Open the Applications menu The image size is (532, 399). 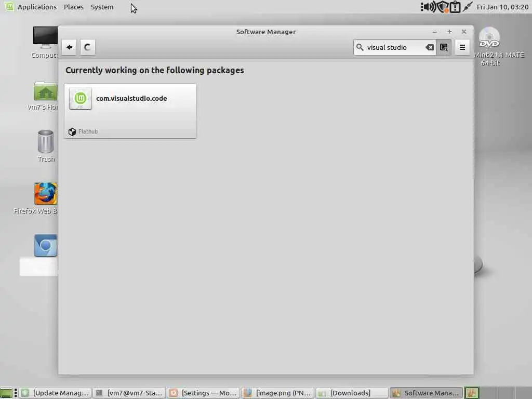click(x=37, y=7)
